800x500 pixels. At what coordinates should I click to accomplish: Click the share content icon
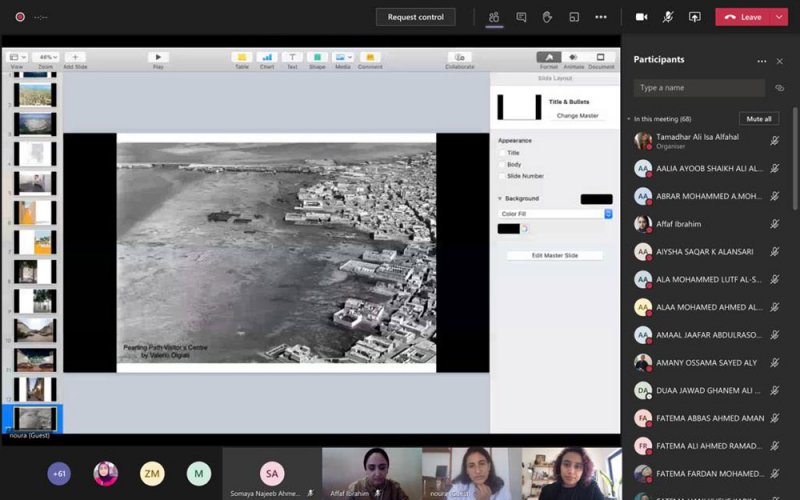694,17
